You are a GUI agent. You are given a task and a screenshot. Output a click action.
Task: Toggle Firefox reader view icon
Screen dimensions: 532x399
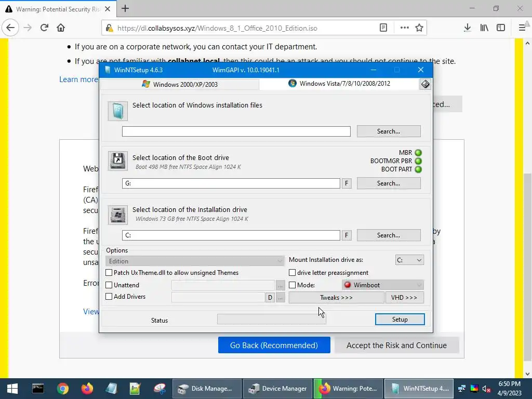pyautogui.click(x=383, y=28)
